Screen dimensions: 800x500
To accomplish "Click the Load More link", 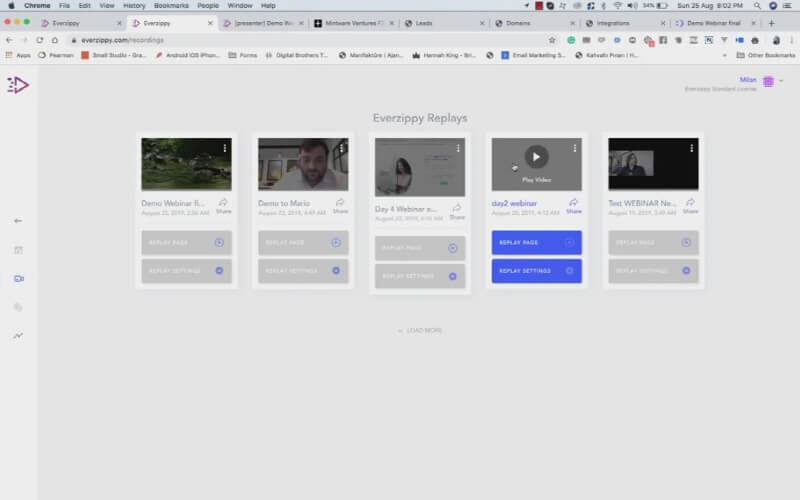I will click(x=420, y=331).
